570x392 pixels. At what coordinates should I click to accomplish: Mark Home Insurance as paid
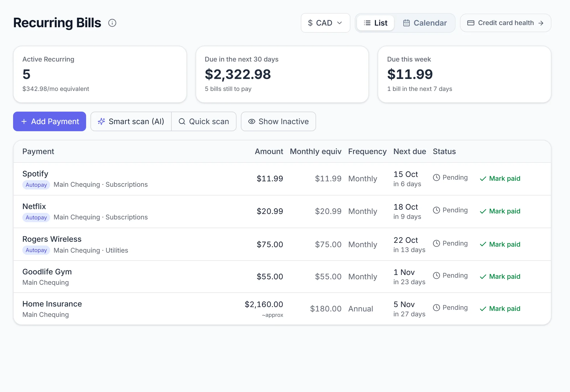click(500, 309)
